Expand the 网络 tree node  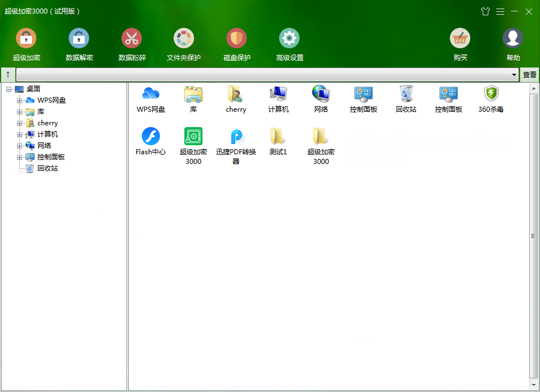point(20,146)
